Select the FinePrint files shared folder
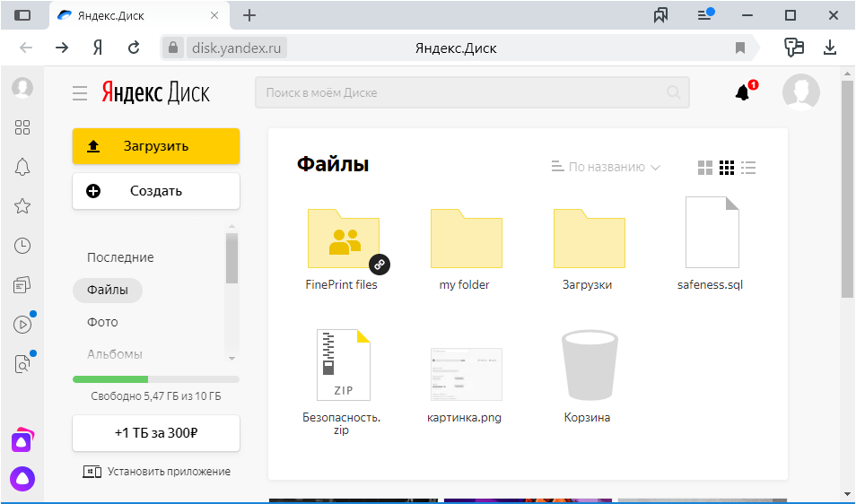 [x=343, y=244]
